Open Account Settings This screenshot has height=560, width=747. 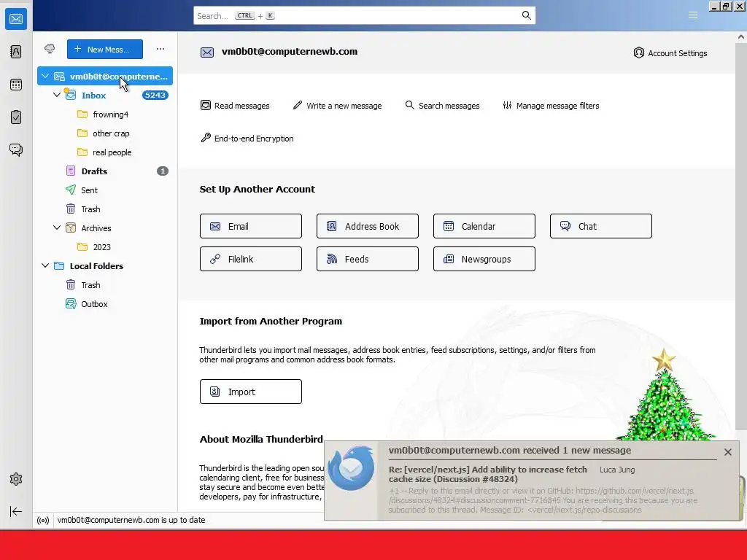click(x=670, y=52)
